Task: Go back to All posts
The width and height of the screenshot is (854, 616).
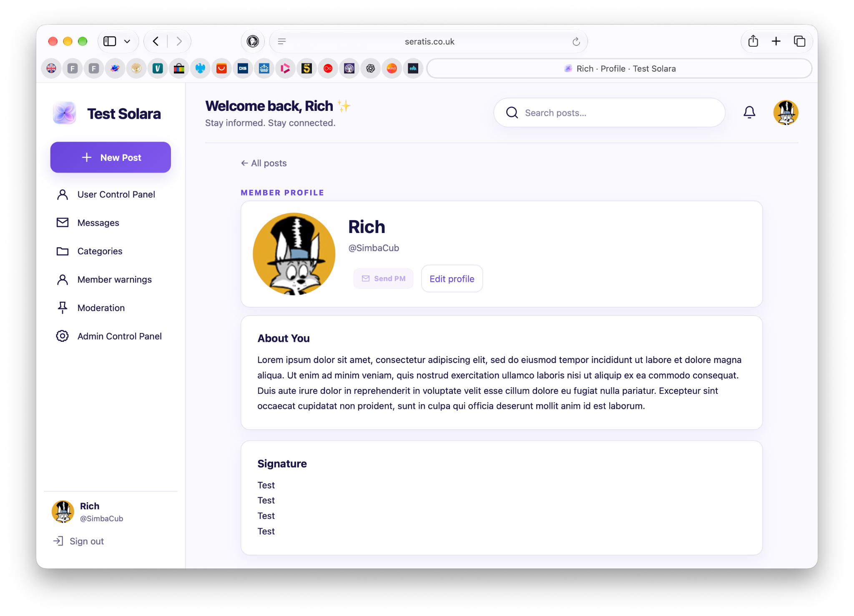Action: (x=264, y=163)
